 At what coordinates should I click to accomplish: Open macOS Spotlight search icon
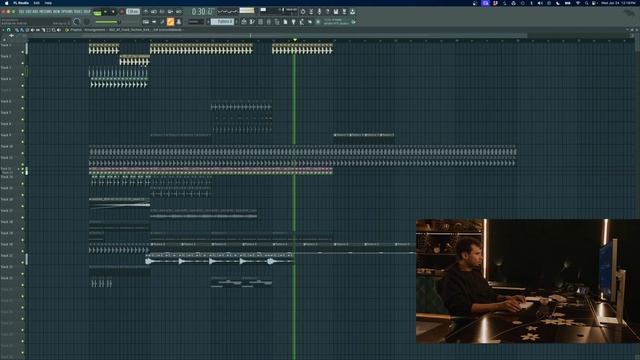[x=587, y=3]
